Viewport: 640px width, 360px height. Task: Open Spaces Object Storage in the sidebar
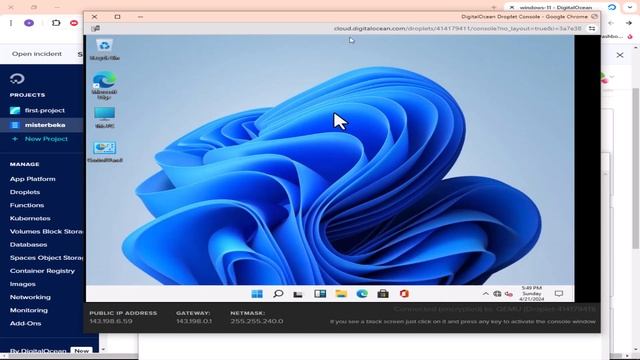coord(46,258)
